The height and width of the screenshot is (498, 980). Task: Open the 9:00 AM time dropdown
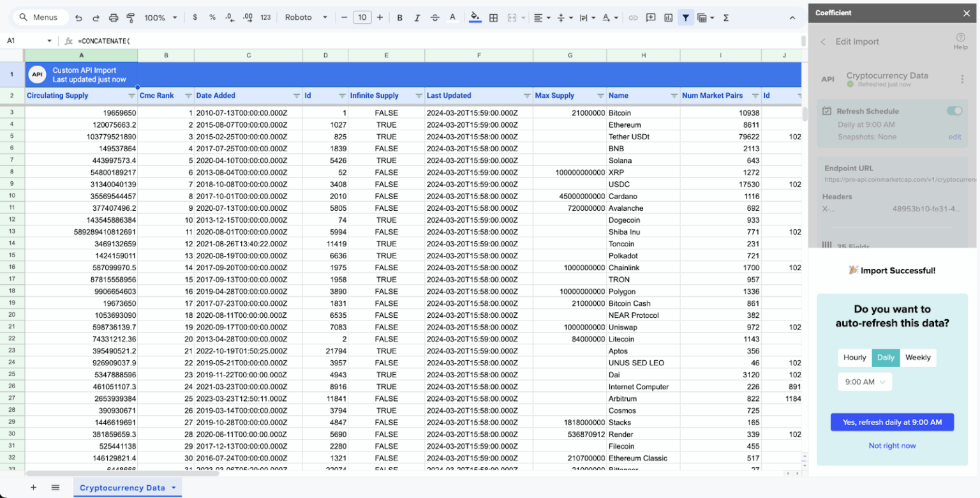click(865, 381)
